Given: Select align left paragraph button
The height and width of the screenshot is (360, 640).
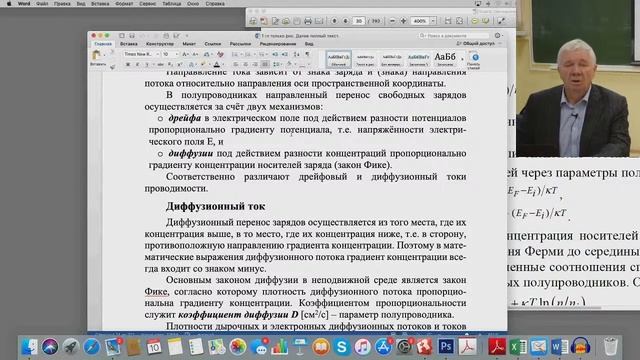Looking at the screenshot, I should pos(236,64).
